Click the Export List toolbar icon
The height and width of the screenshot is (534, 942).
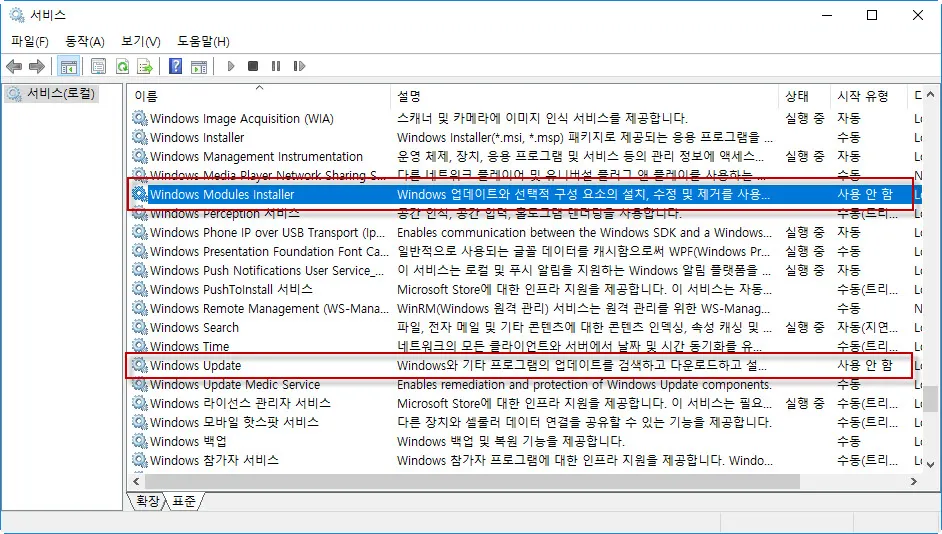pyautogui.click(x=145, y=67)
